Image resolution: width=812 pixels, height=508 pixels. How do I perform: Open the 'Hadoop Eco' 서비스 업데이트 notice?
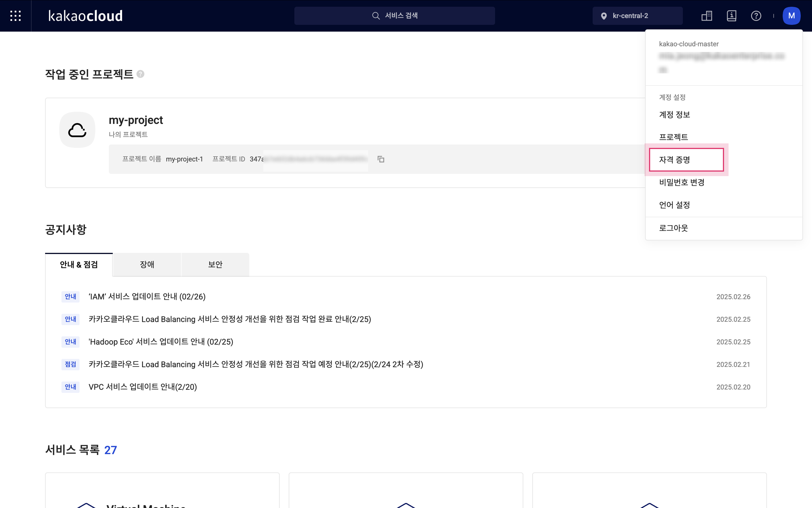[x=161, y=342]
